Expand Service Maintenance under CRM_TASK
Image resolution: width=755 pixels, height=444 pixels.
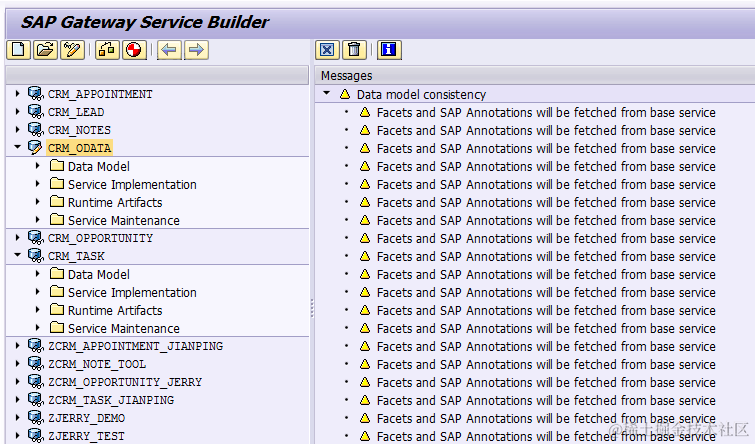click(38, 328)
